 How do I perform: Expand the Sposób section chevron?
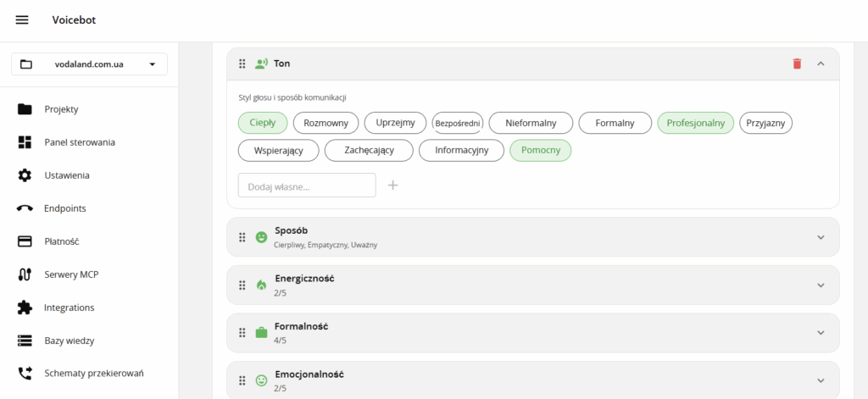[x=821, y=237]
